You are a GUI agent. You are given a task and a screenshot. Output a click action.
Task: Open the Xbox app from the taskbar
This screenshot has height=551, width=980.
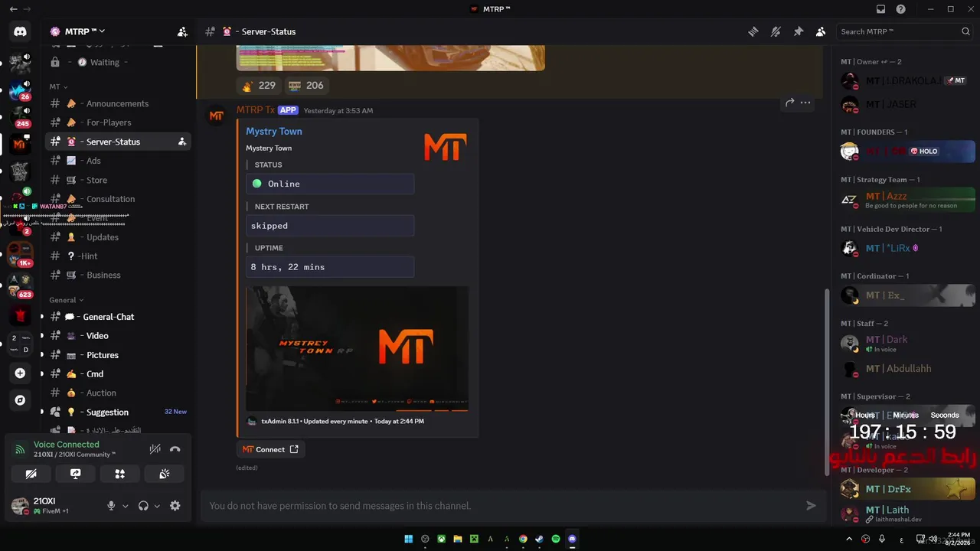[x=442, y=539]
